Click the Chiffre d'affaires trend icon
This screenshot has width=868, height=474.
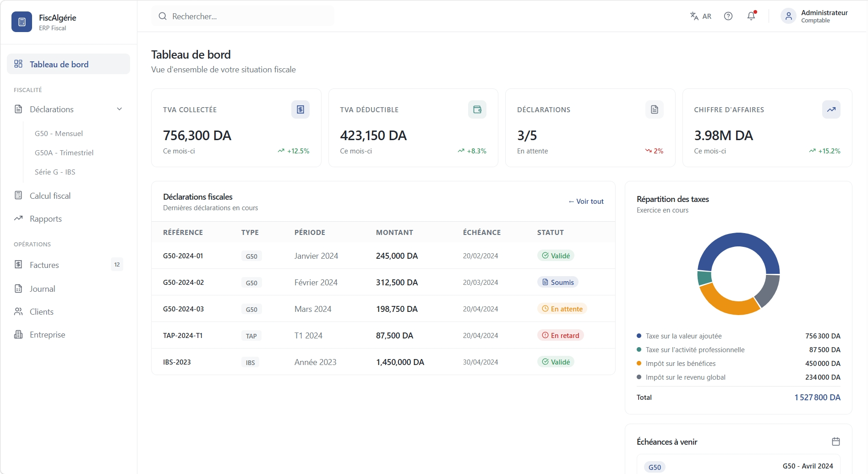[x=831, y=109]
